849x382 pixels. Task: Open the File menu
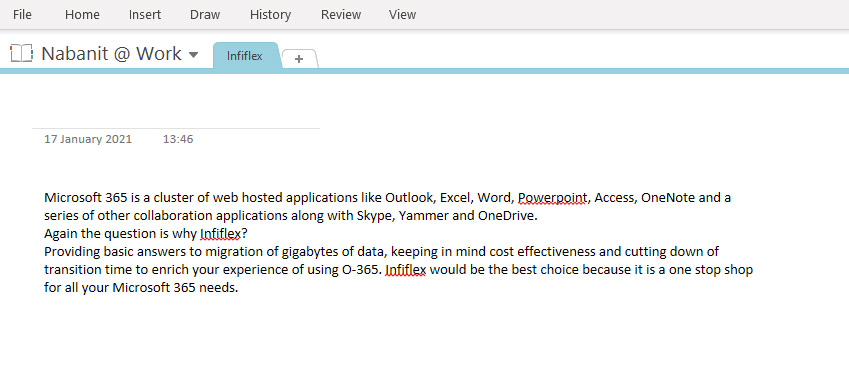[22, 15]
